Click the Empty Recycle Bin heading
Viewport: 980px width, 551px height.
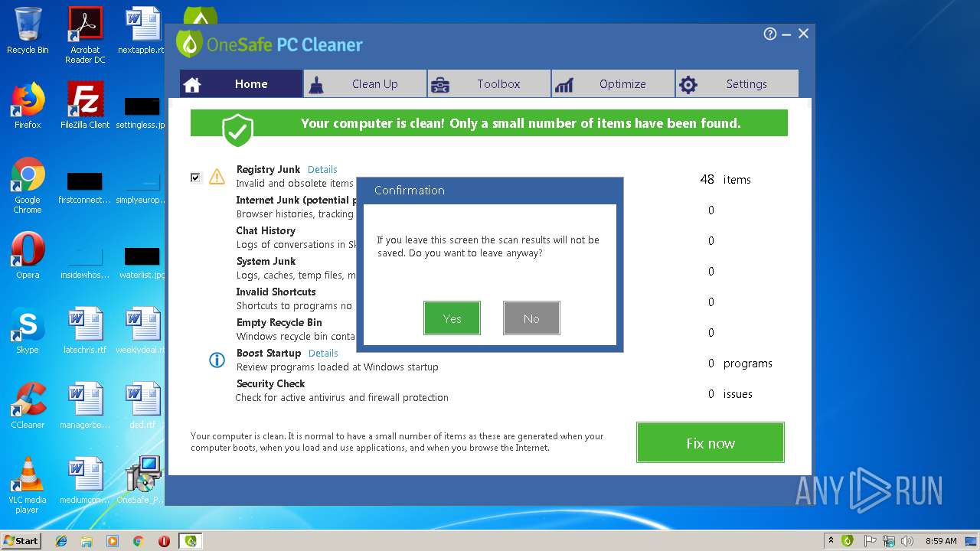coord(279,322)
